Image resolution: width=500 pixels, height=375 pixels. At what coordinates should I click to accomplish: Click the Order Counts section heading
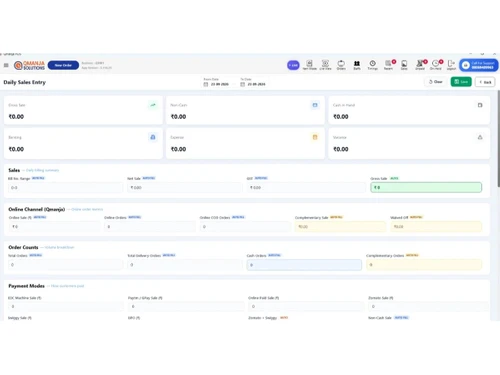[23, 247]
